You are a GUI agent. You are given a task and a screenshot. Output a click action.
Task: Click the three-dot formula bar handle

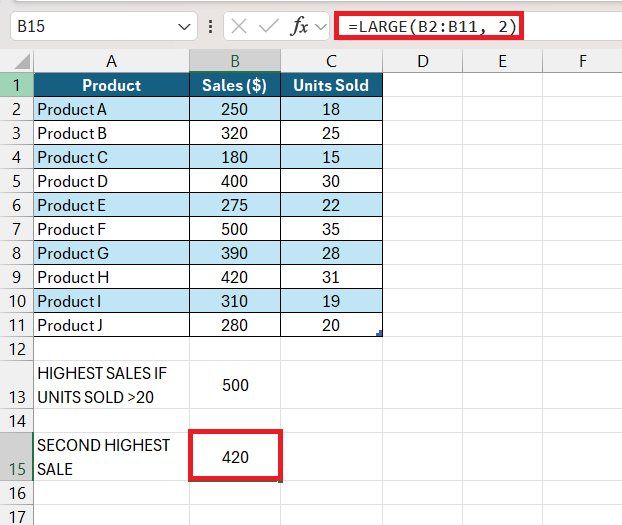pos(210,27)
